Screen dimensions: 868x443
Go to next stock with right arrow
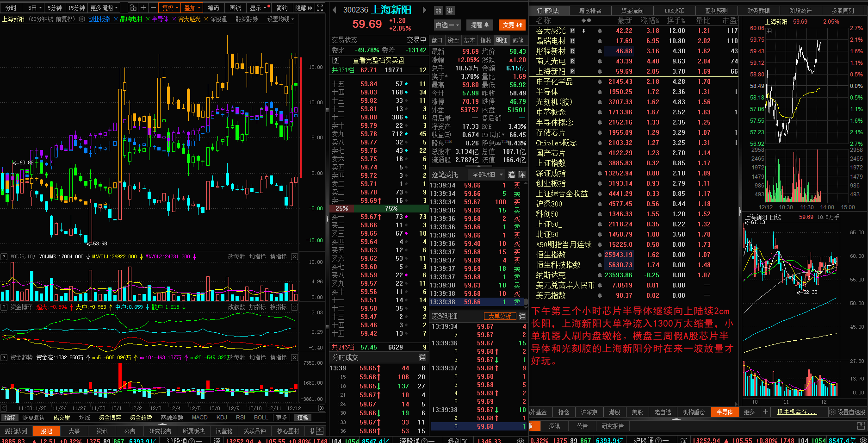(425, 10)
